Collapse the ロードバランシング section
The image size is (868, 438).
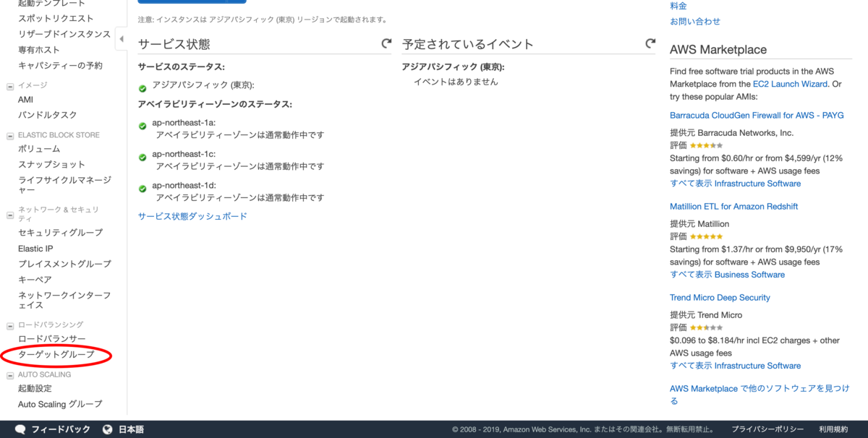tap(10, 326)
